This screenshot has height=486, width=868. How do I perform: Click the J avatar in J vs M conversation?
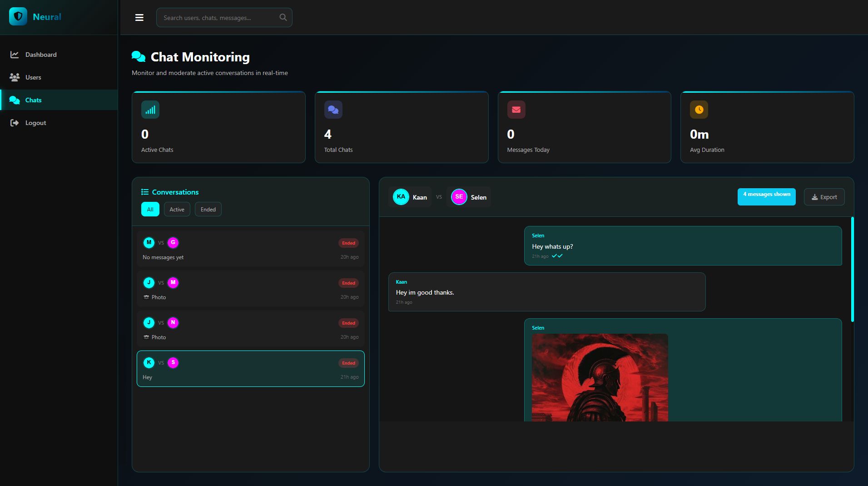(149, 283)
